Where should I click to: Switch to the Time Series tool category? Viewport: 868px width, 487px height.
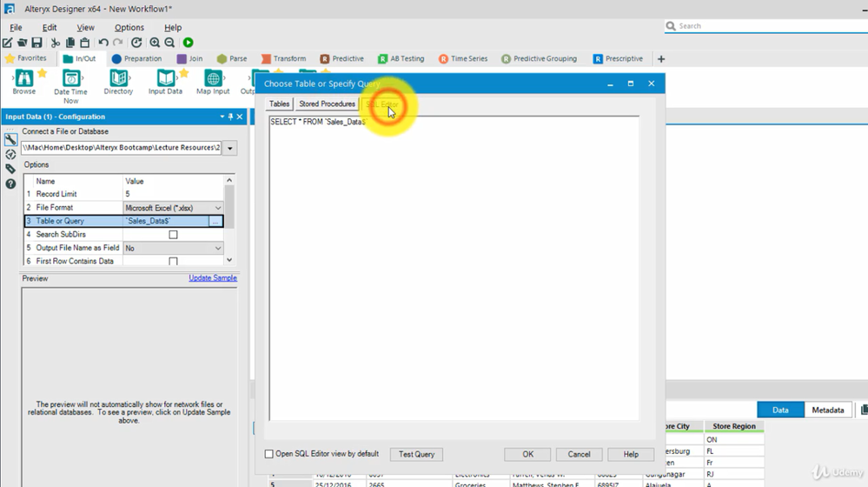(x=463, y=58)
